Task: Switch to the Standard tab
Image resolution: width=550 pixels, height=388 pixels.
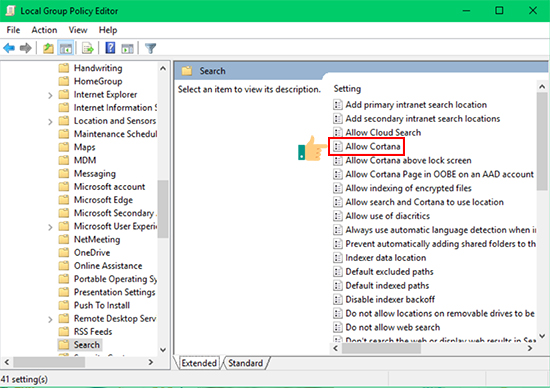Action: click(x=246, y=363)
